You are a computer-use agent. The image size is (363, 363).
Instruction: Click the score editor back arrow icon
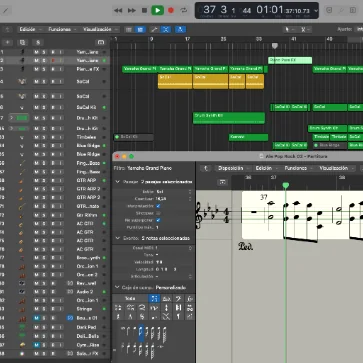point(206,168)
